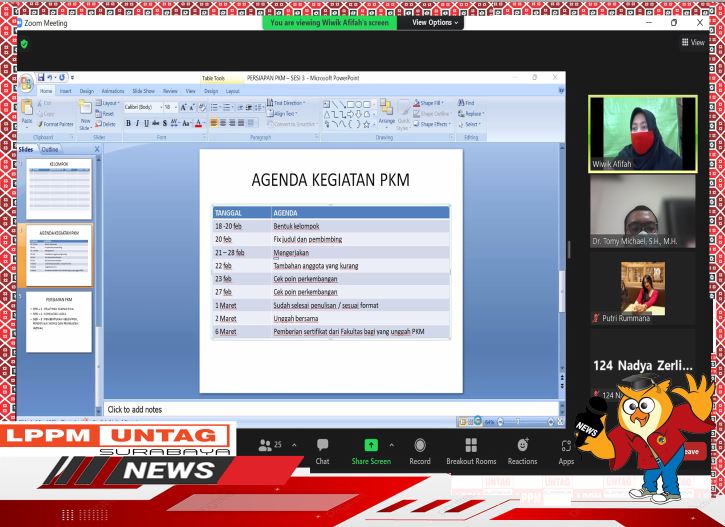Click the green Share Screen icon
Image resolution: width=725 pixels, height=527 pixels.
coord(371,445)
